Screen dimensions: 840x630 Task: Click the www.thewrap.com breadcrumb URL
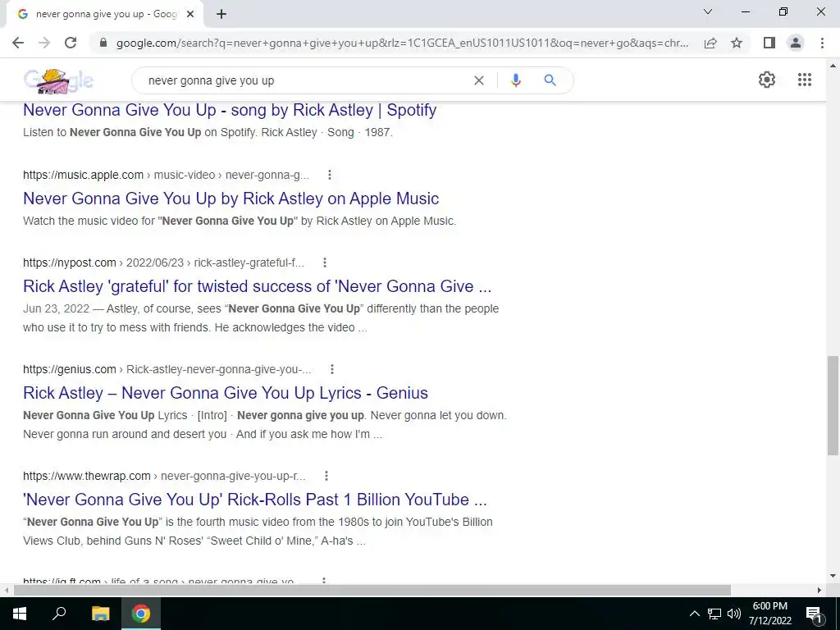[x=164, y=476]
